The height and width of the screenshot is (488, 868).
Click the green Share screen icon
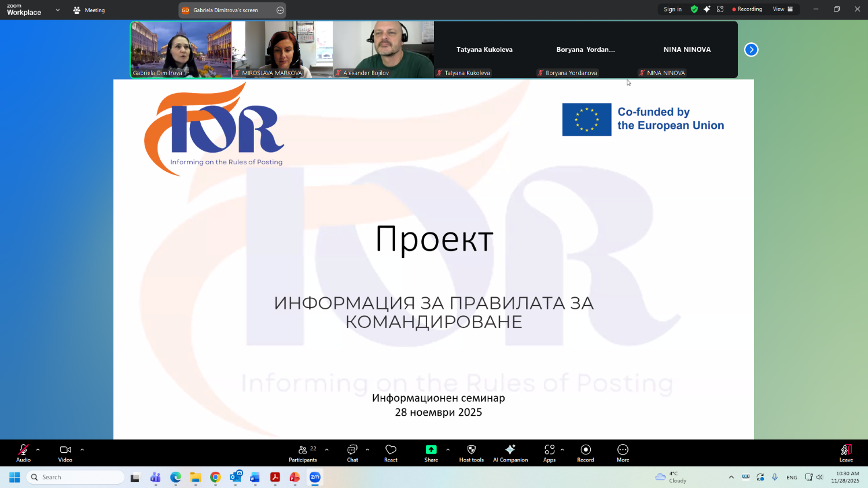(x=431, y=450)
